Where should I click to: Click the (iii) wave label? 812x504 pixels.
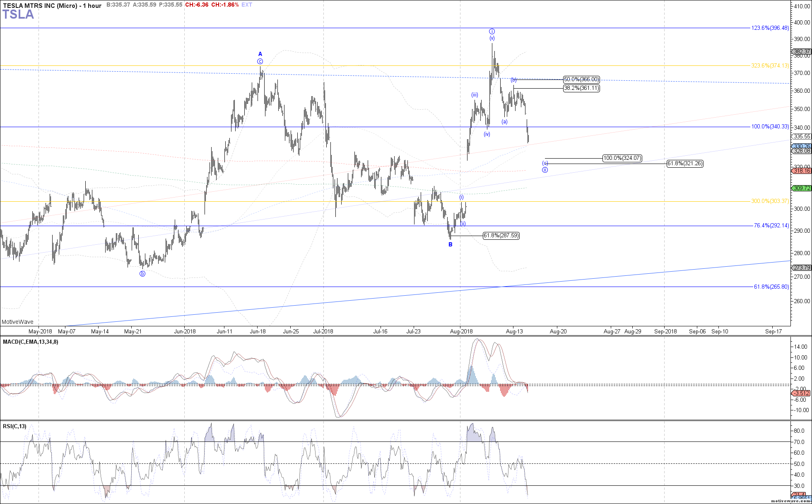point(475,95)
